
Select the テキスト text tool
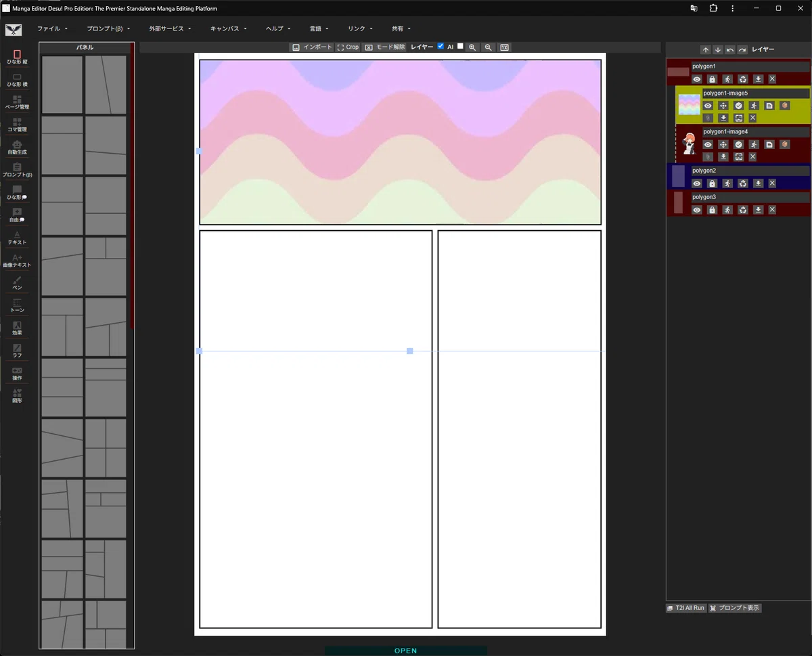click(17, 238)
